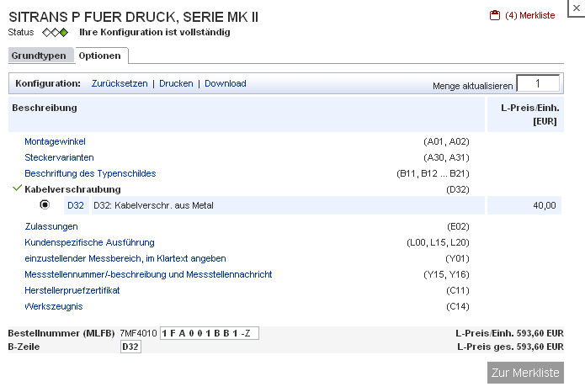Click the (Y15, Y16) code text
Image resolution: width=585 pixels, height=392 pixels.
pos(446,275)
